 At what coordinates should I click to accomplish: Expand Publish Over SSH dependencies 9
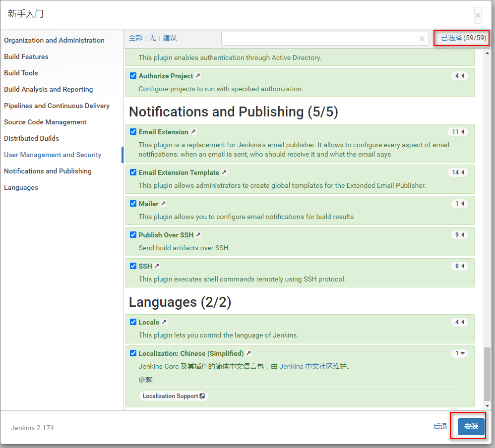pyautogui.click(x=459, y=235)
